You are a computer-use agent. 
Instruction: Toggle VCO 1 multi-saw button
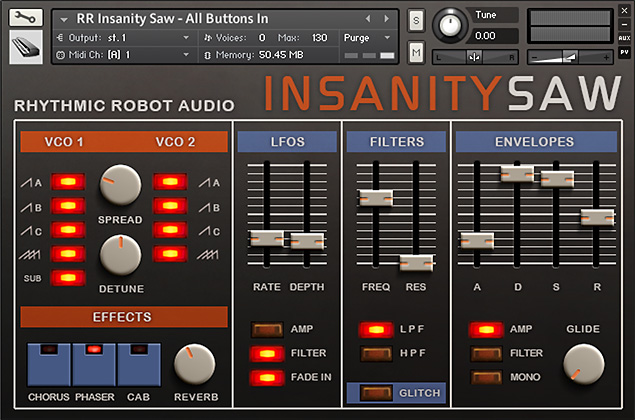(x=68, y=254)
